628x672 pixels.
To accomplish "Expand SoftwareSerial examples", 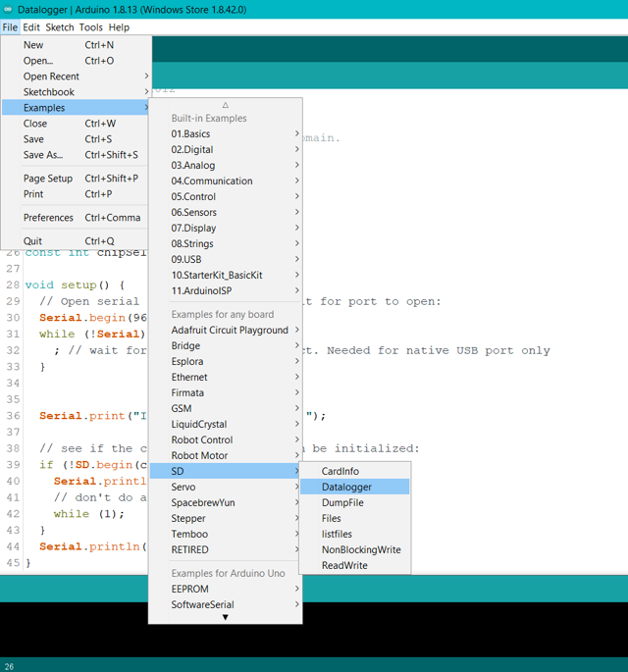I will point(226,604).
